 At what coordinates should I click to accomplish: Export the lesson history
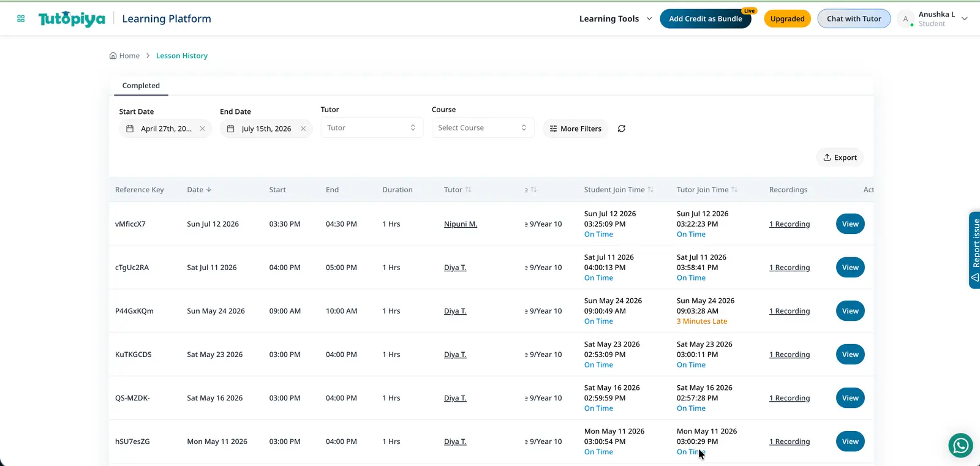tap(840, 157)
